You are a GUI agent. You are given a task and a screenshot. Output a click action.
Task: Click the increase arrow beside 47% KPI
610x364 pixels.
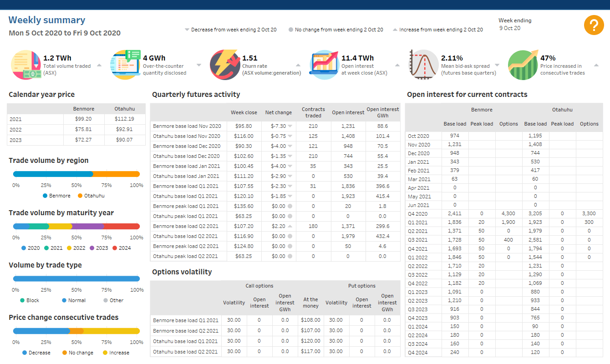pyautogui.click(x=595, y=64)
